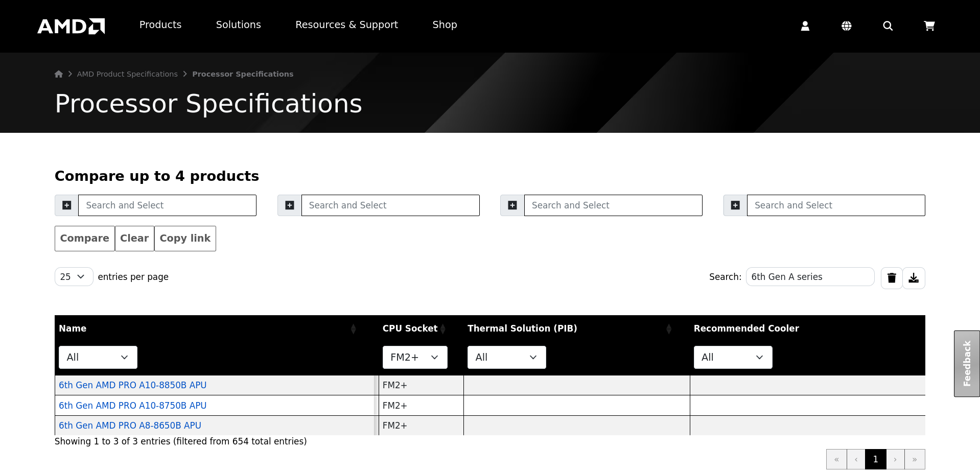Sort by CPU Socket column arrows

(x=443, y=329)
